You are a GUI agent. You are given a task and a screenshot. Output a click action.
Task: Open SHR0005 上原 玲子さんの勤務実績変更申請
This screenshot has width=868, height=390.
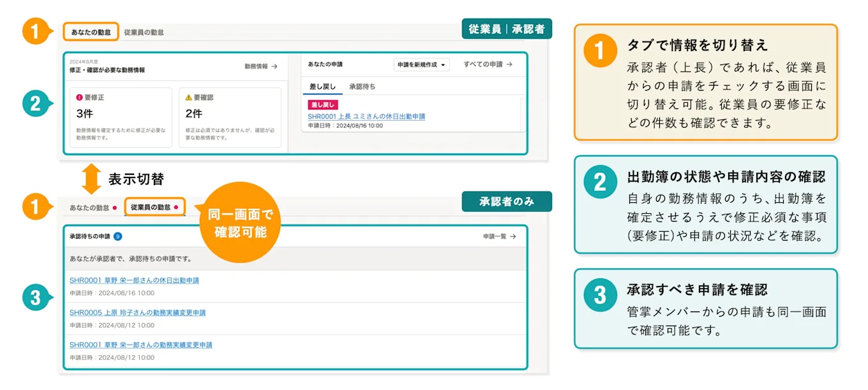coord(137,313)
